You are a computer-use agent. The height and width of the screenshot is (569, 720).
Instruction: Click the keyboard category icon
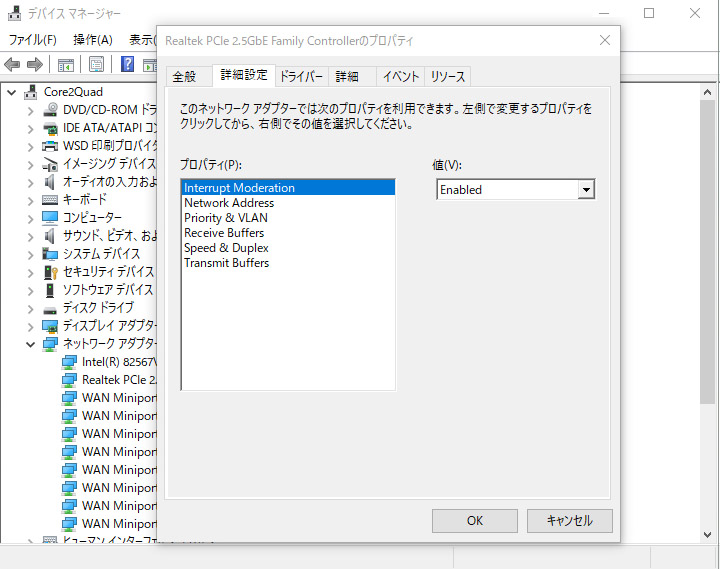(50, 200)
